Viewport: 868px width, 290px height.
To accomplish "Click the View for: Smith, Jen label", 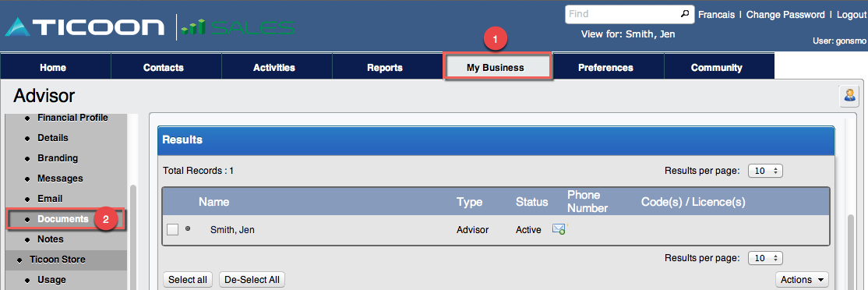I will 628,34.
